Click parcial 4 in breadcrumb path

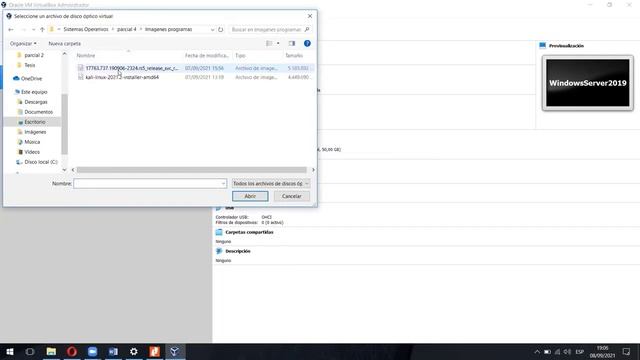pos(127,29)
